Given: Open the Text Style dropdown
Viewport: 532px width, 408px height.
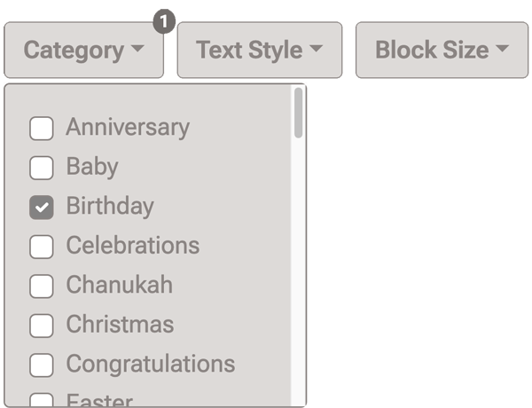Looking at the screenshot, I should (259, 51).
